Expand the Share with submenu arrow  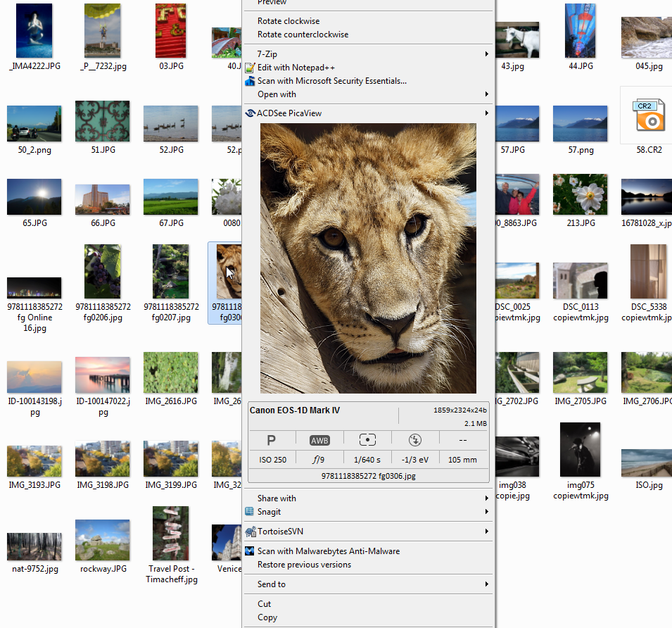coord(486,498)
